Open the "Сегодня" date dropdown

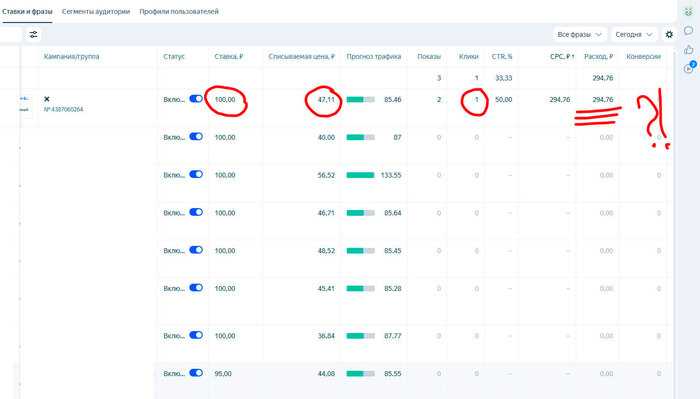633,34
